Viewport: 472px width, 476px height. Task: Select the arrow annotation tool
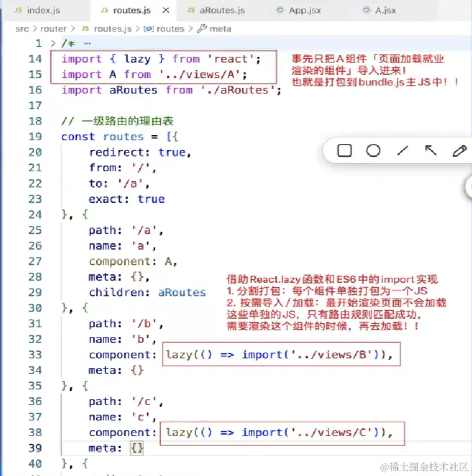(431, 150)
